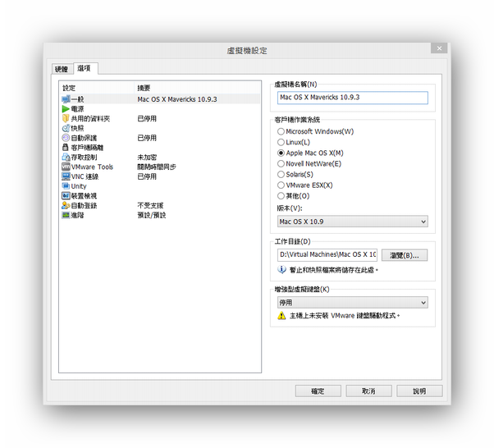The height and width of the screenshot is (448, 494).
Task: Select the 自動登錄 autologin user icon
Action: coord(66,205)
